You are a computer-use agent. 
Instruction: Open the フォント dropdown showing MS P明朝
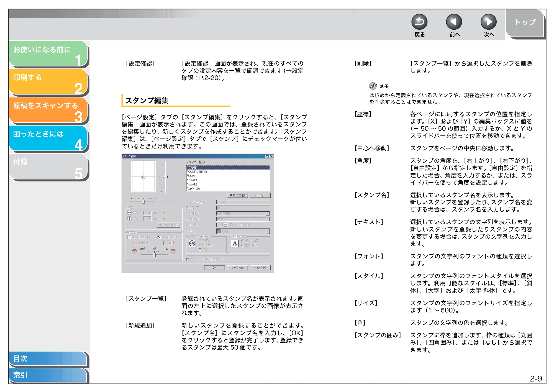(x=243, y=214)
